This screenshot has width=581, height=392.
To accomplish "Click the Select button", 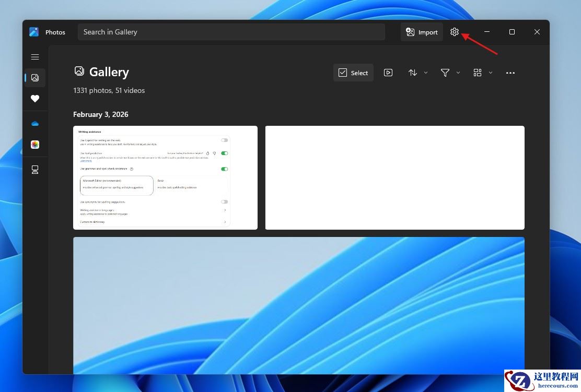I will pos(353,73).
